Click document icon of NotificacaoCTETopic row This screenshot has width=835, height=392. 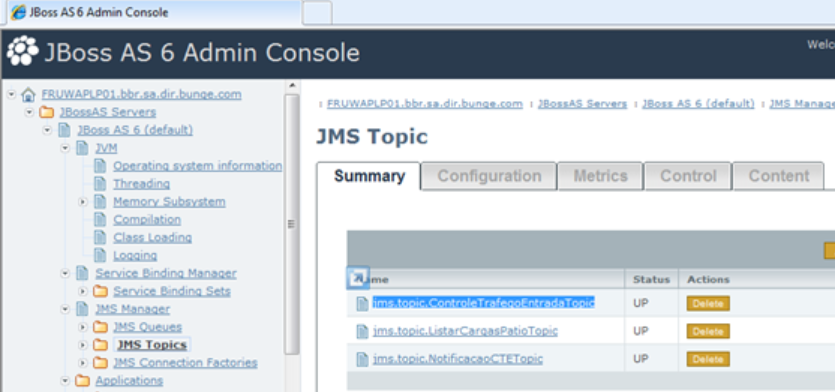[x=362, y=359]
